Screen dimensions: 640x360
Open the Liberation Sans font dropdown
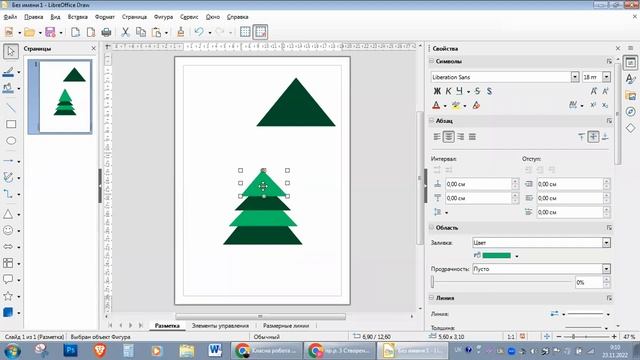[575, 77]
